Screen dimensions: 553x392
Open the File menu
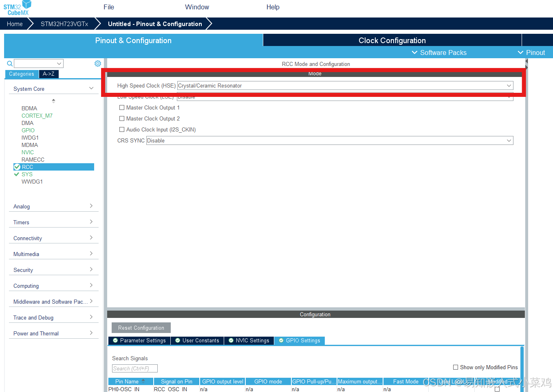[x=109, y=7]
